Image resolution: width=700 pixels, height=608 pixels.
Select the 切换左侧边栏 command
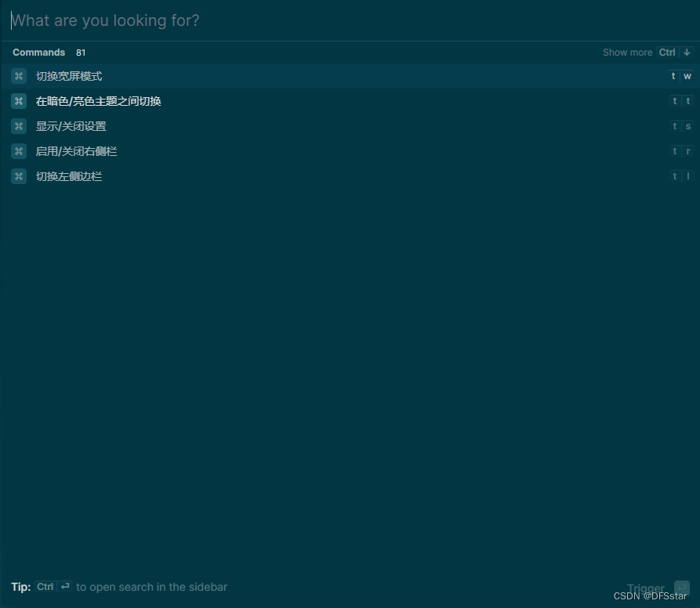[x=350, y=176]
